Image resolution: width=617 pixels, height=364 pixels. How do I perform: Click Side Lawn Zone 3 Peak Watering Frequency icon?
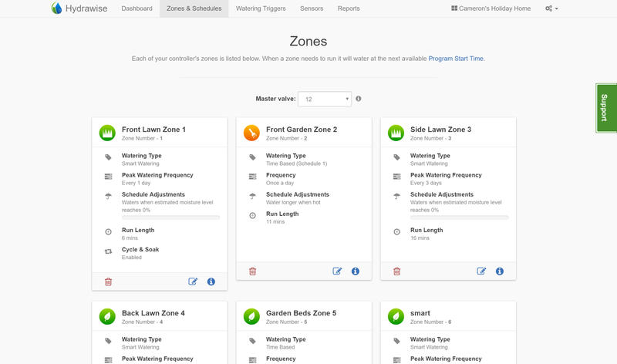(x=396, y=177)
